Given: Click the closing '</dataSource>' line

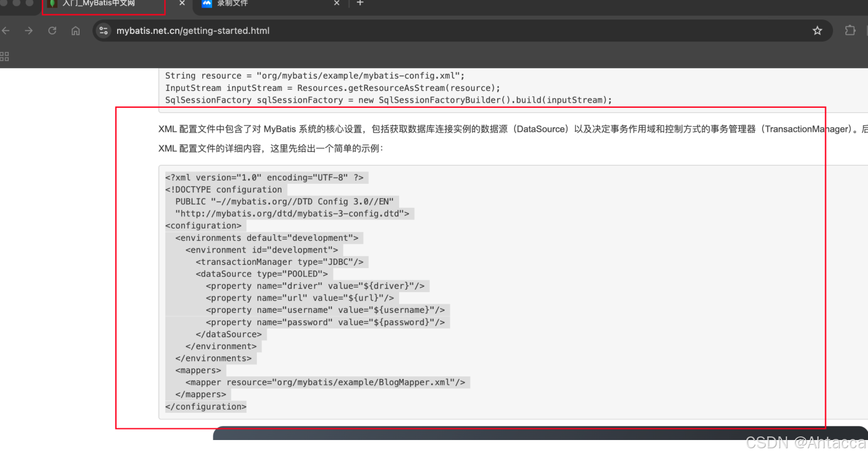Looking at the screenshot, I should tap(229, 334).
